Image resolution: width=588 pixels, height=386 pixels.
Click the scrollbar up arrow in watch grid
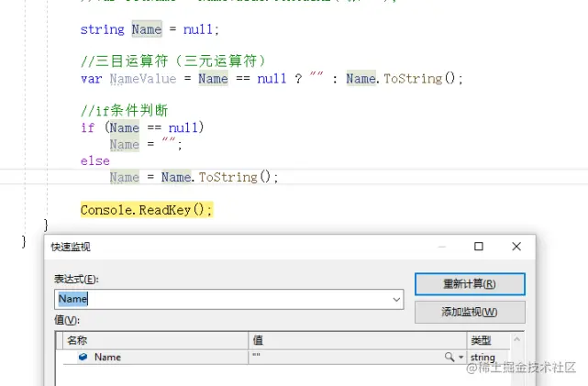tap(516, 339)
